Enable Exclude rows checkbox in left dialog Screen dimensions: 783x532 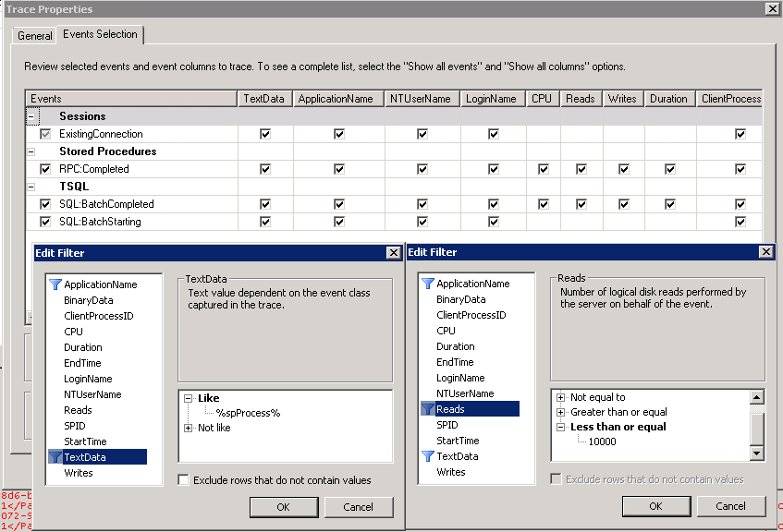pyautogui.click(x=184, y=480)
